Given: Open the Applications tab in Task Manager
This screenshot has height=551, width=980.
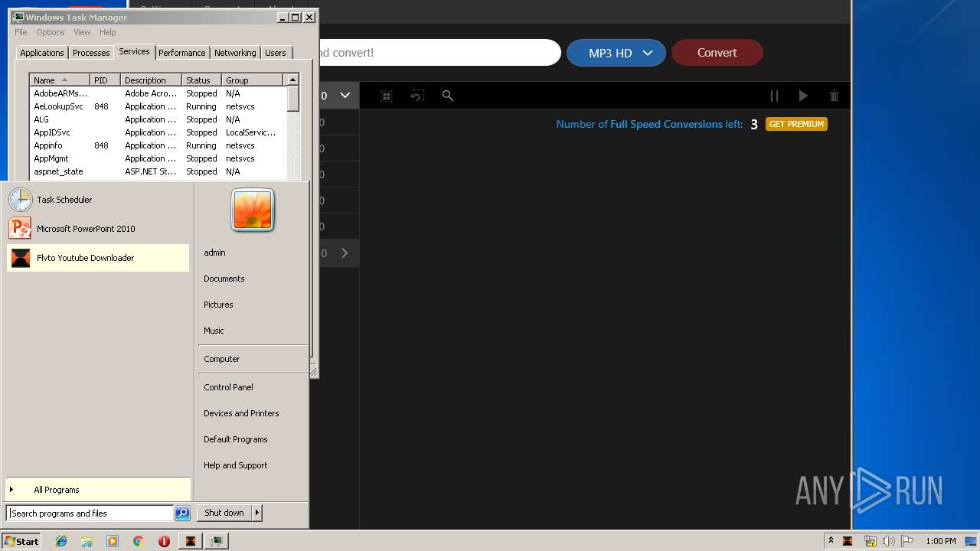Looking at the screenshot, I should click(42, 53).
